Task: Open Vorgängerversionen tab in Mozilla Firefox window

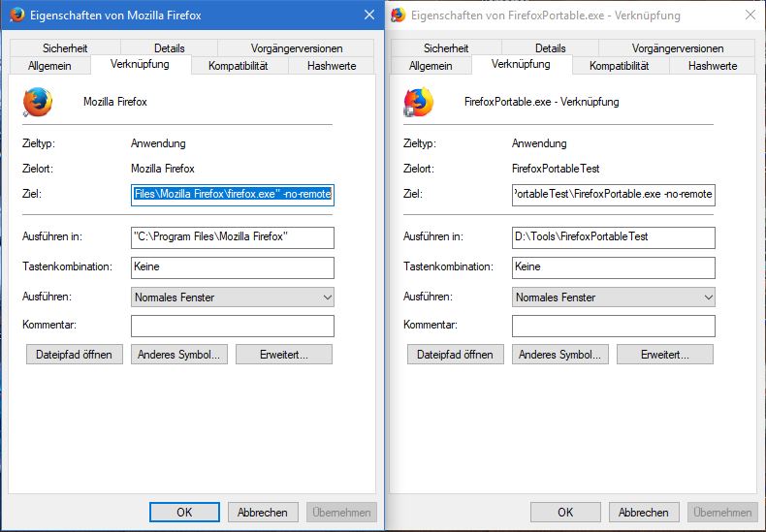Action: click(x=296, y=47)
